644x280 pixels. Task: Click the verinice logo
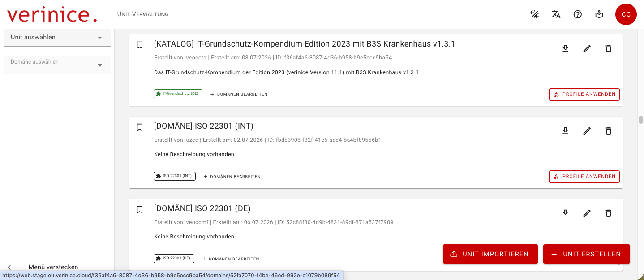[x=52, y=14]
